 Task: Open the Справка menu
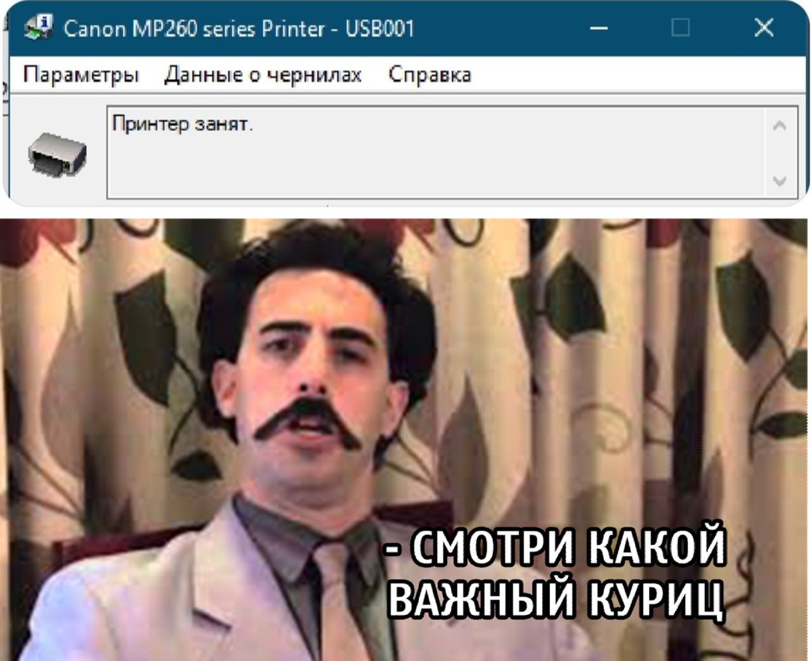click(429, 75)
